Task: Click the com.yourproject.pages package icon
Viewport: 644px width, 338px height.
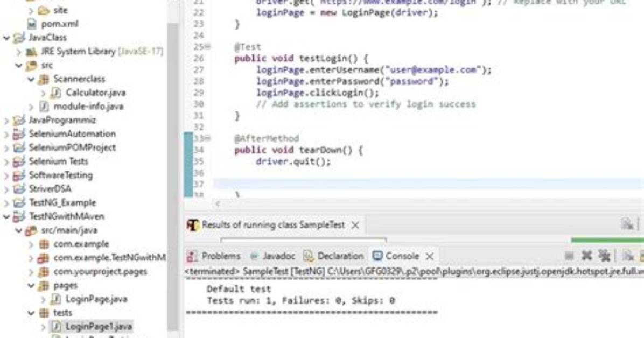Action: click(x=44, y=271)
